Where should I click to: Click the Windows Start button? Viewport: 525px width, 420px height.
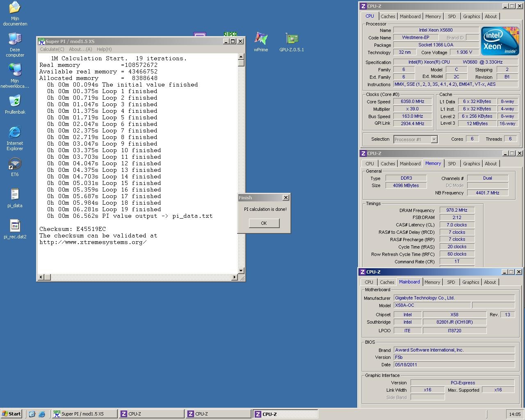point(11,414)
